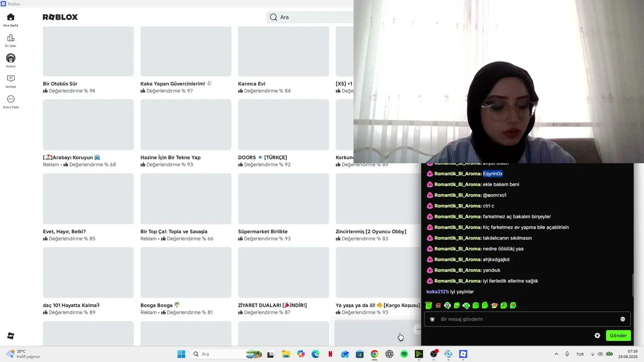Open Arabayı Koruyun game title
The height and width of the screenshot is (362, 644).
click(71, 157)
